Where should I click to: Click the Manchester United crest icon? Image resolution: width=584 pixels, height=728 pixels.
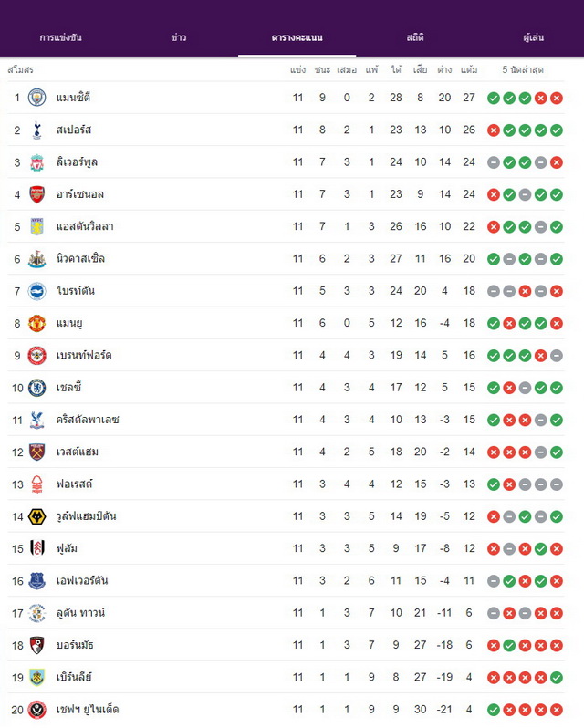pos(36,323)
